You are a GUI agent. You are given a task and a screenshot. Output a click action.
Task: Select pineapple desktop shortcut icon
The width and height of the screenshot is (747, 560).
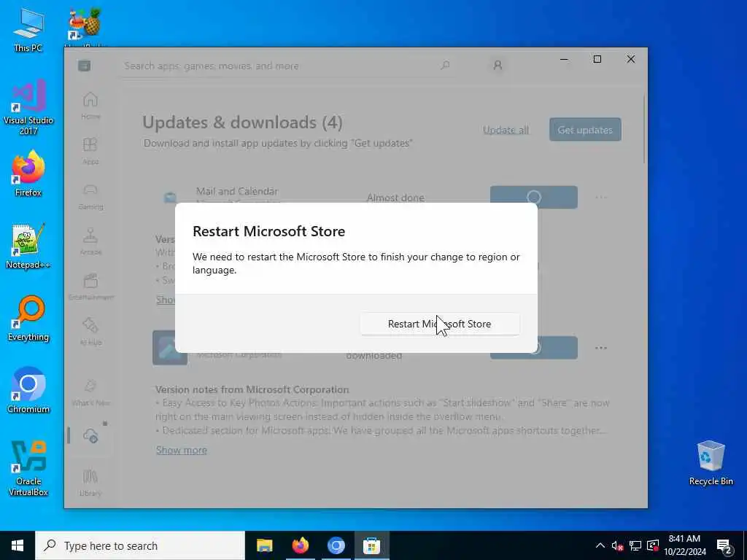pyautogui.click(x=85, y=24)
